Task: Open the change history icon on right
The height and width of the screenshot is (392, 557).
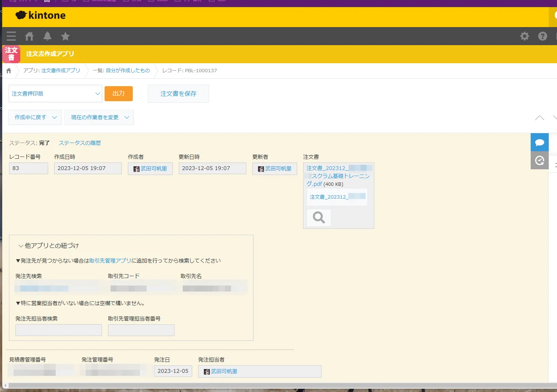Action: tap(539, 161)
